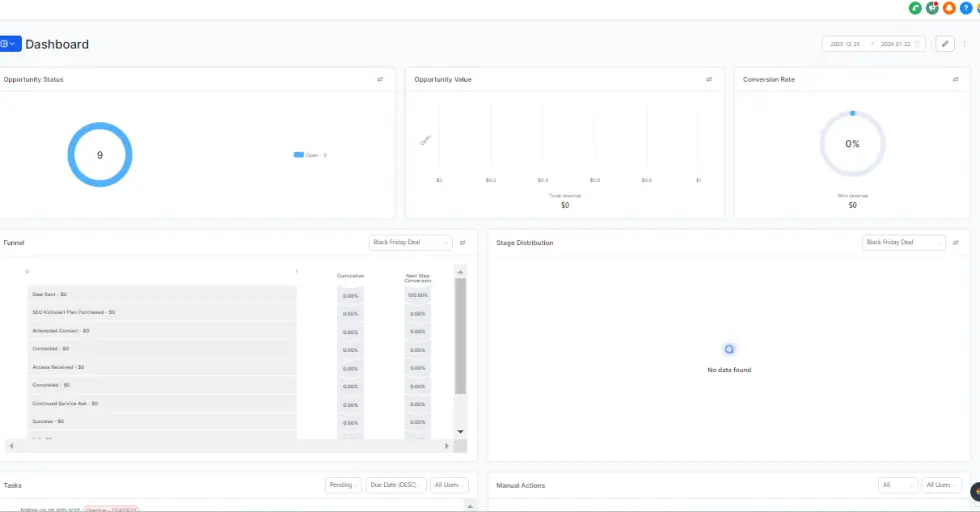Select the 'Contacted - $0' funnel bar
980x512 pixels.
(162, 348)
